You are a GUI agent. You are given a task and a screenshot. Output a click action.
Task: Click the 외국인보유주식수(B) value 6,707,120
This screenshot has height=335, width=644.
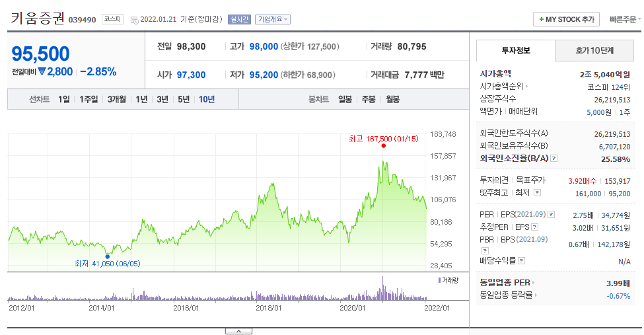(x=614, y=147)
